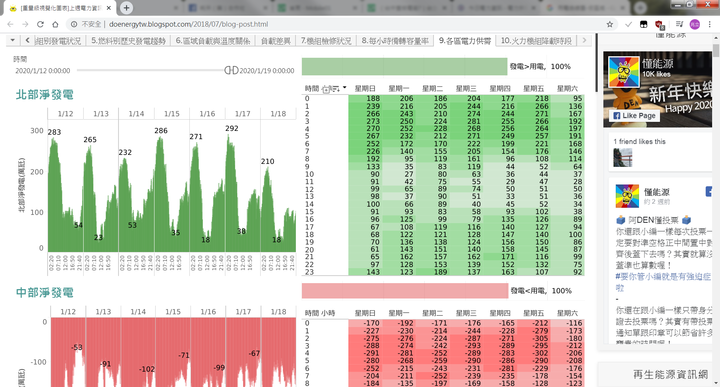Screen dimensions: 720x387
Task: Switch to 6.區域負載與溫度關係 tab
Action: [213, 41]
